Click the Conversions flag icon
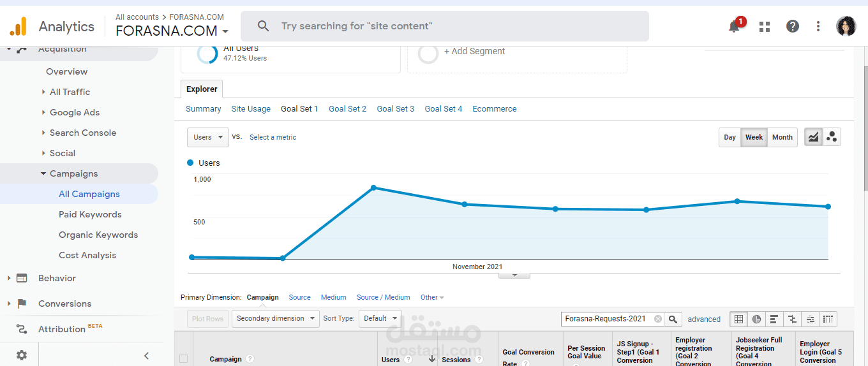The height and width of the screenshot is (366, 868). pyautogui.click(x=22, y=304)
